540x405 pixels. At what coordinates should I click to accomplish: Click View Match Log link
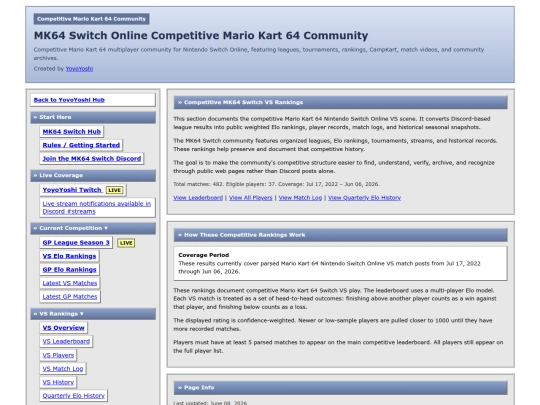[300, 198]
